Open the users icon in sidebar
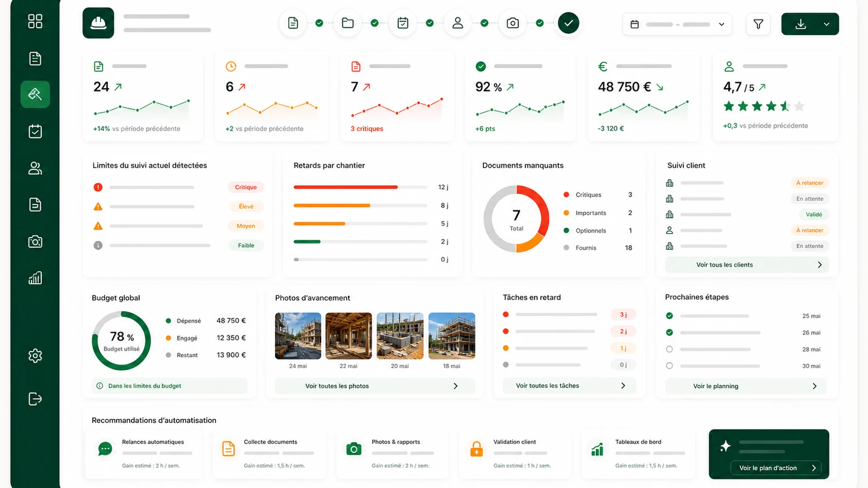 click(x=35, y=168)
